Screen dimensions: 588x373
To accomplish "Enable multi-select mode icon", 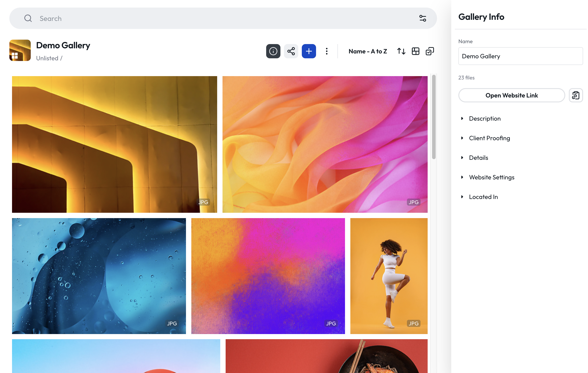I will 429,51.
